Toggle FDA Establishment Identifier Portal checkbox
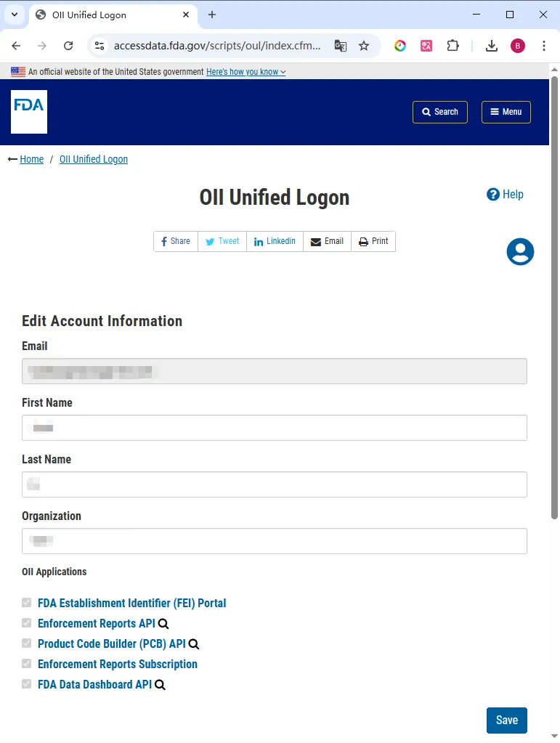 click(27, 603)
